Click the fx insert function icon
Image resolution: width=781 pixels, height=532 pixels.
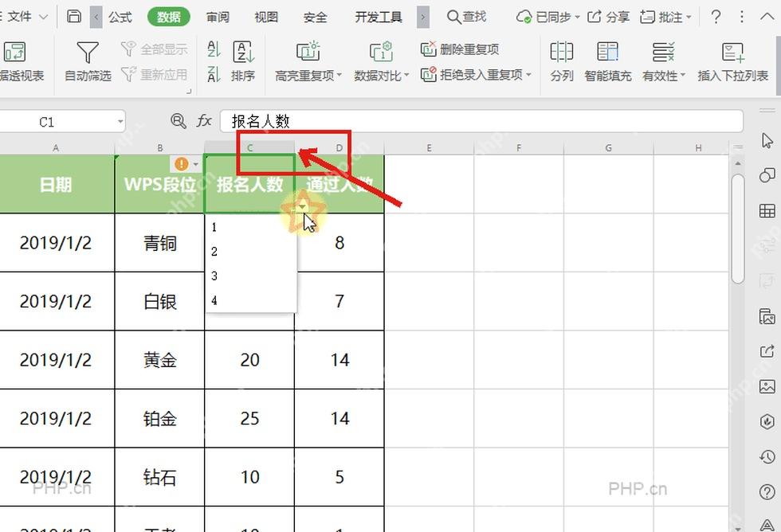click(x=204, y=121)
